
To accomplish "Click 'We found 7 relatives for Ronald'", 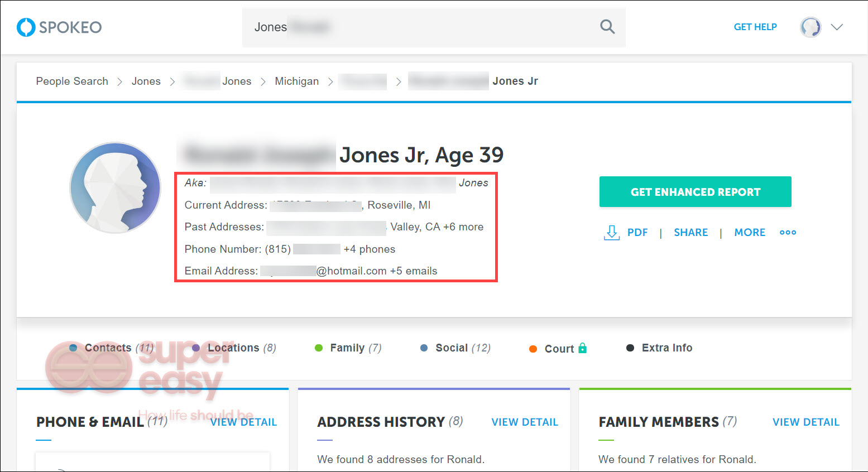I will (x=677, y=460).
